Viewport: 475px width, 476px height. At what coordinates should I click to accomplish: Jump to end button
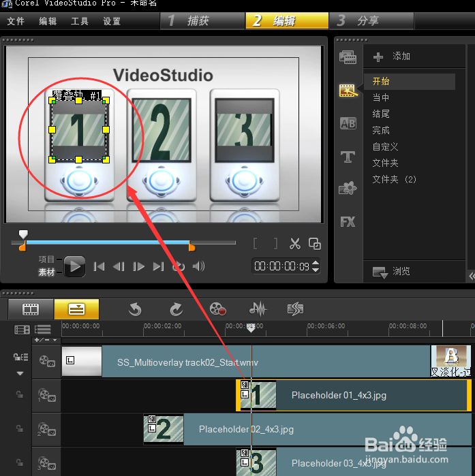158,266
